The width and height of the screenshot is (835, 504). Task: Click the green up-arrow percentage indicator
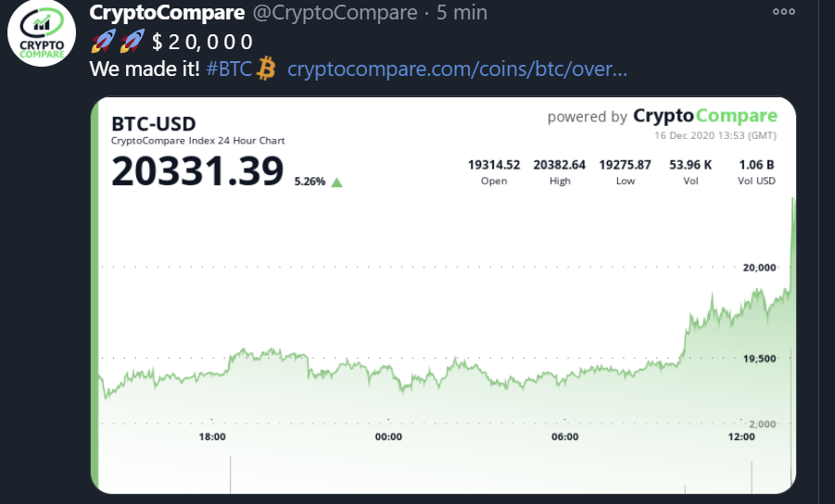click(336, 182)
